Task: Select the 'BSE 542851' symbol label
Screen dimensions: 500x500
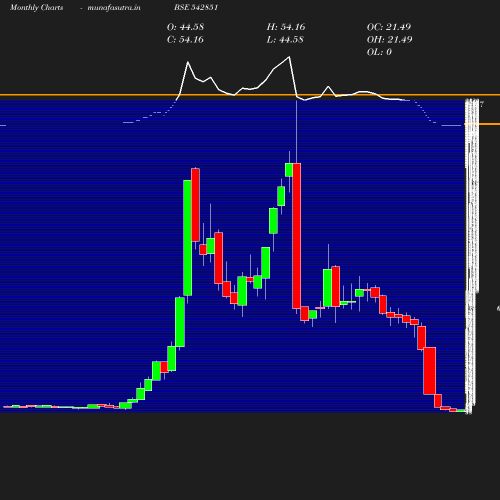Action: click(196, 7)
